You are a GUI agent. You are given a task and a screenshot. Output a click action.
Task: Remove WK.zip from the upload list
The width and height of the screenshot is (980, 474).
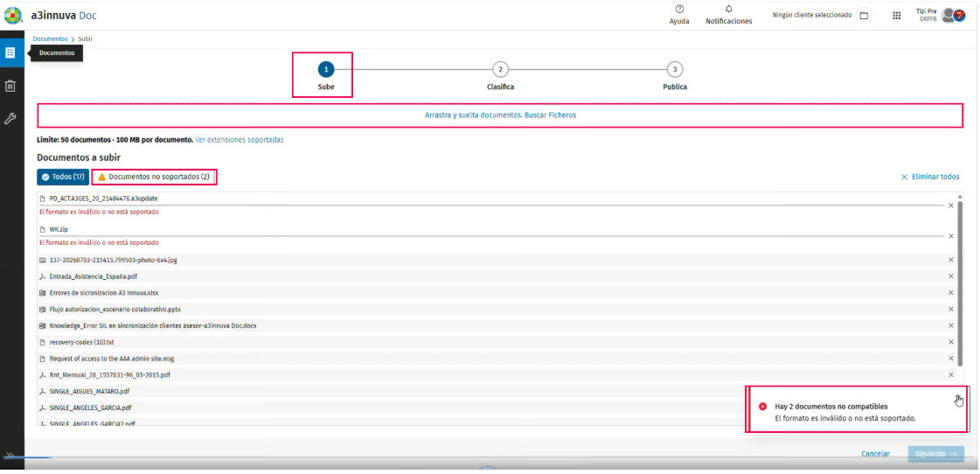[950, 236]
